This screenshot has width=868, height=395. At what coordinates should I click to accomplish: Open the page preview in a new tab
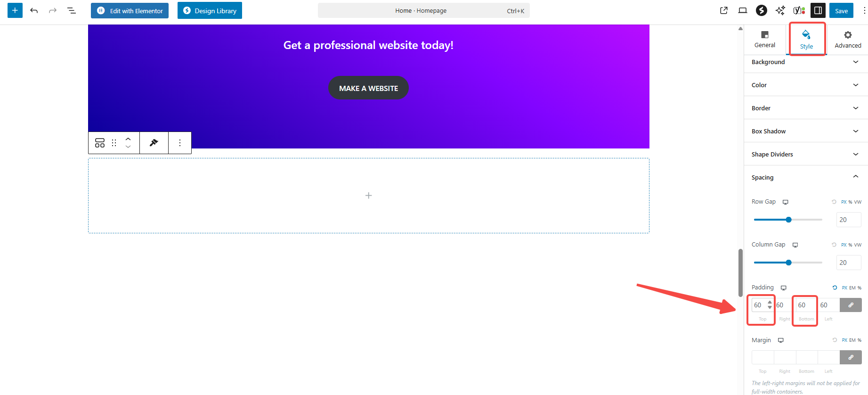724,10
